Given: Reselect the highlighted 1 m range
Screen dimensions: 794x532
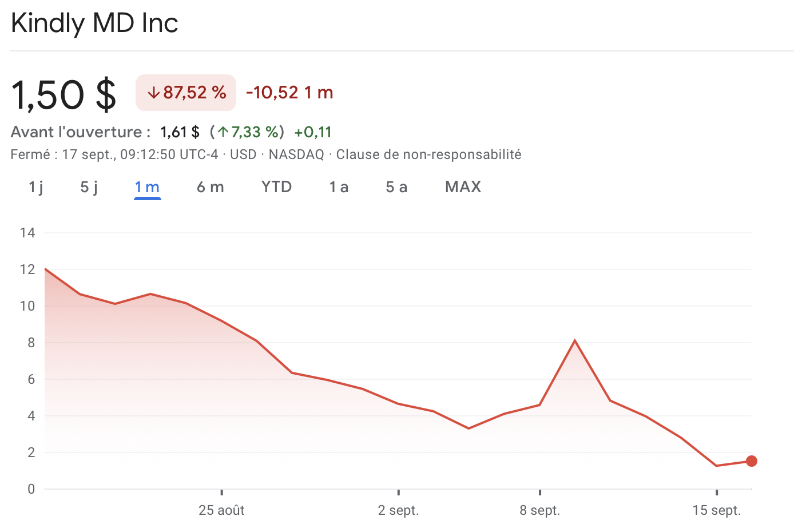Looking at the screenshot, I should pyautogui.click(x=147, y=186).
